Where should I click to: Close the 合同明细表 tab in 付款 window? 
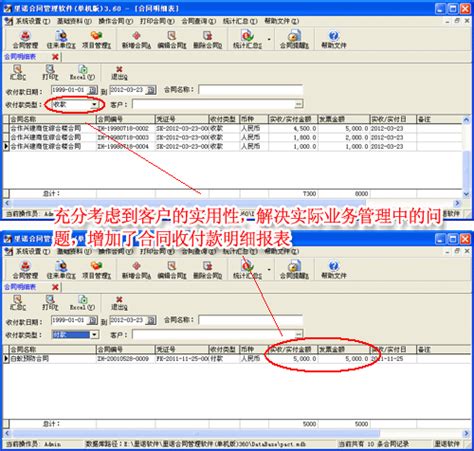pyautogui.click(x=55, y=287)
